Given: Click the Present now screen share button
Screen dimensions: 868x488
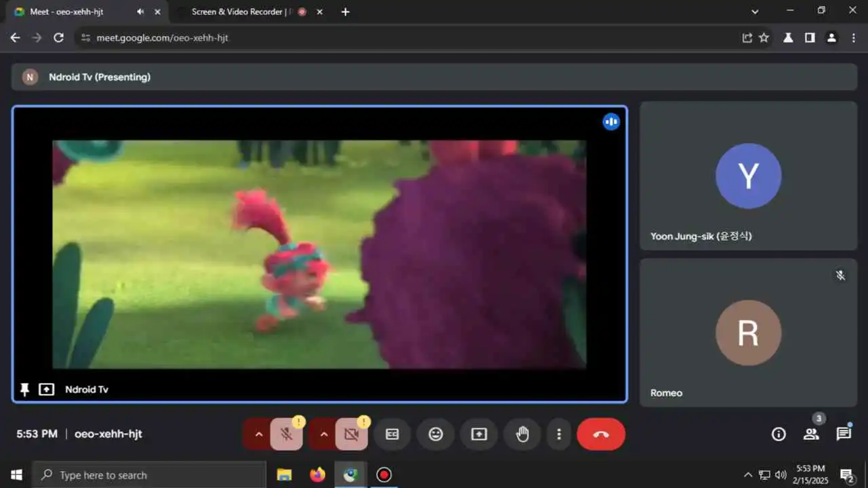Looking at the screenshot, I should tap(479, 434).
